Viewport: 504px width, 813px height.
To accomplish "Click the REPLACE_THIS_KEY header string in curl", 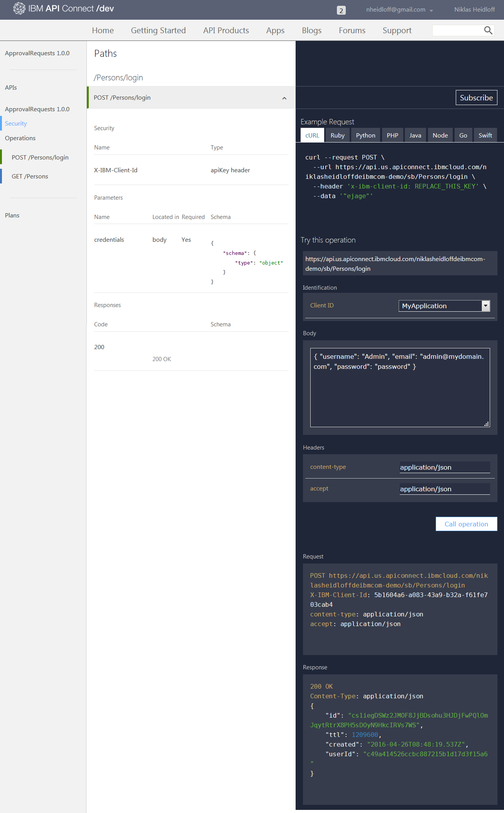I will (413, 187).
